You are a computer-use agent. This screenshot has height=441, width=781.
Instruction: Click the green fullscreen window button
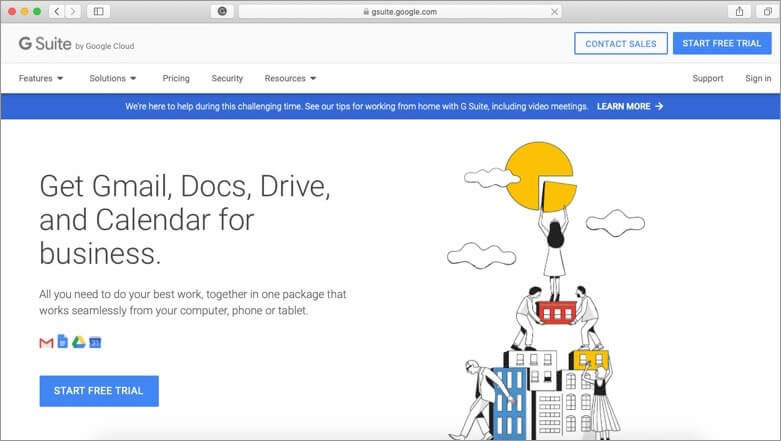pyautogui.click(x=37, y=11)
